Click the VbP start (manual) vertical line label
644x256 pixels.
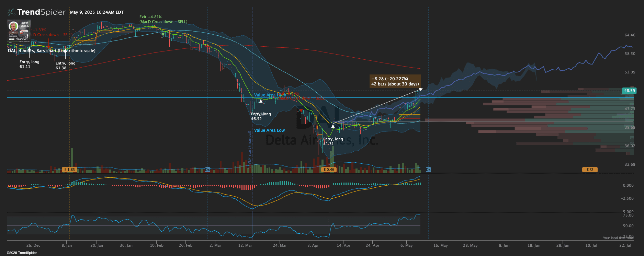point(250,148)
